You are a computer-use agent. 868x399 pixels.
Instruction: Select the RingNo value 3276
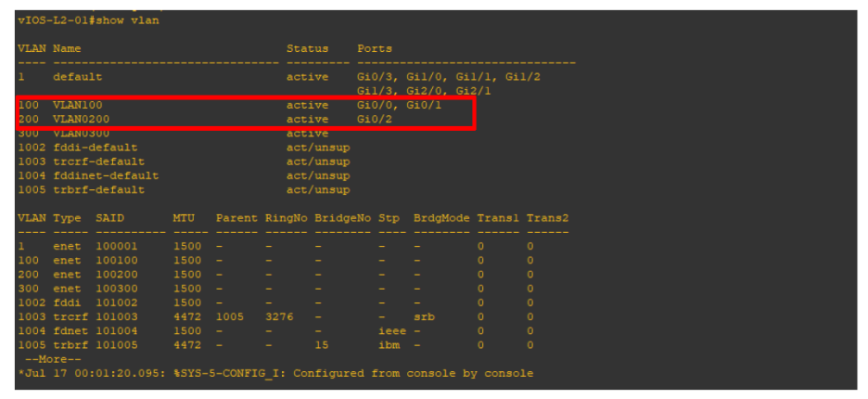279,316
